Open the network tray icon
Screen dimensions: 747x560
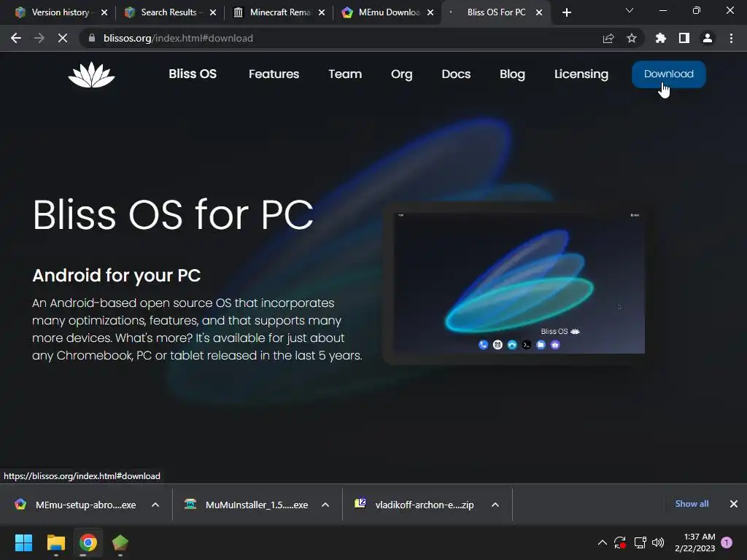coord(640,542)
